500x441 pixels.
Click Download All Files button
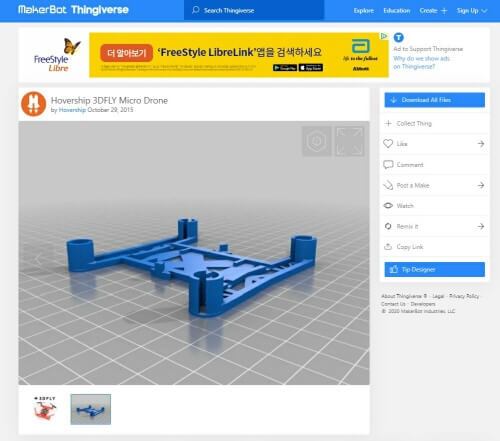pos(434,100)
